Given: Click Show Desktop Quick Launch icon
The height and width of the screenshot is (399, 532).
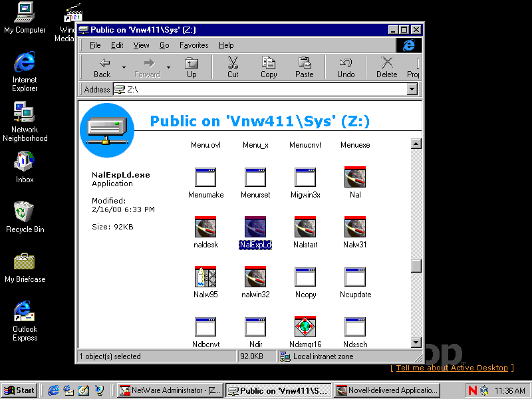Looking at the screenshot, I should click(84, 390).
